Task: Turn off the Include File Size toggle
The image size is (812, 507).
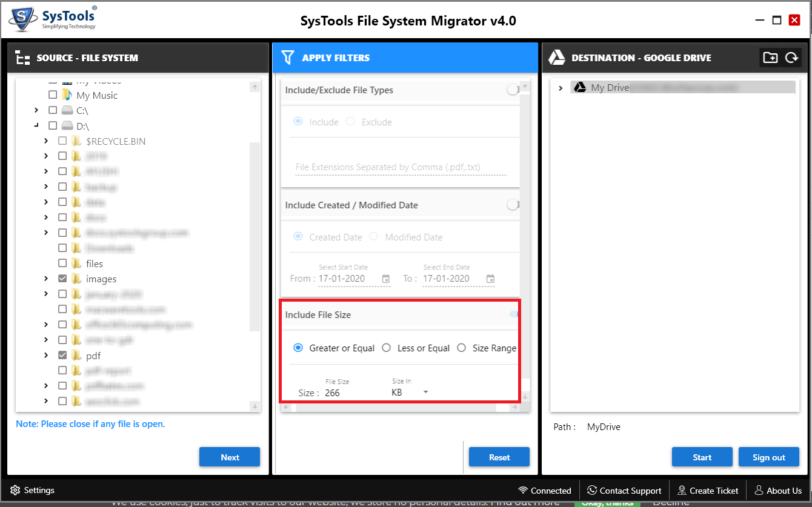Action: pos(514,315)
